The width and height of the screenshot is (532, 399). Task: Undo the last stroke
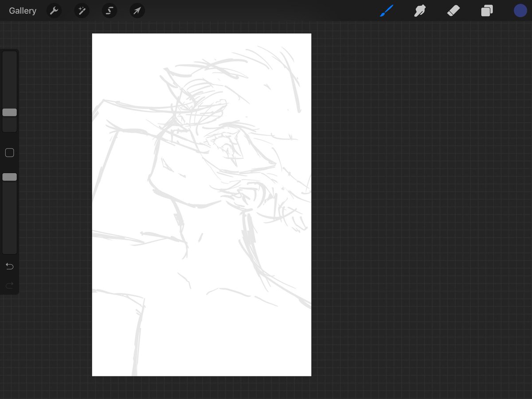coord(9,266)
